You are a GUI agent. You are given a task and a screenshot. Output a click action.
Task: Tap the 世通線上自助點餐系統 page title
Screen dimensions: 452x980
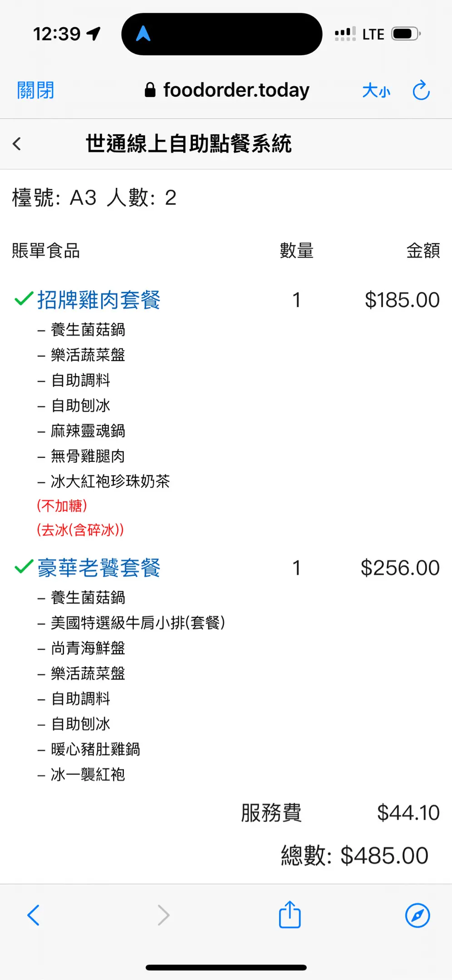tap(189, 144)
